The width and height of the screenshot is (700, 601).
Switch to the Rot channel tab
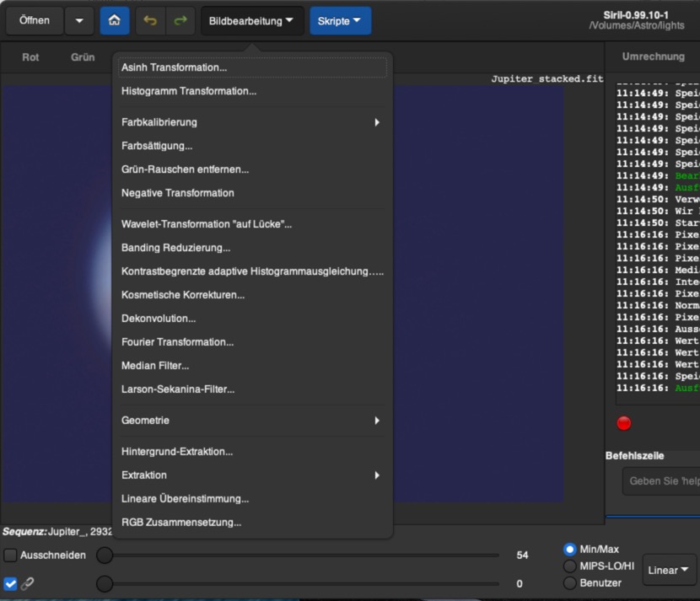30,57
